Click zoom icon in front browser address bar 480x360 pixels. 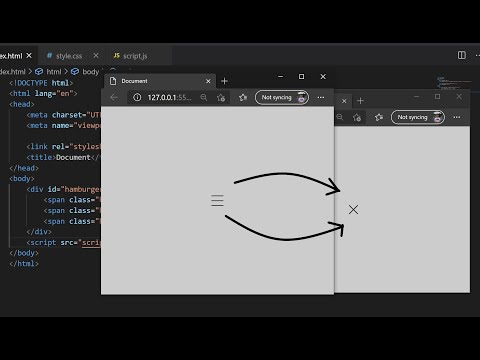coord(204,97)
